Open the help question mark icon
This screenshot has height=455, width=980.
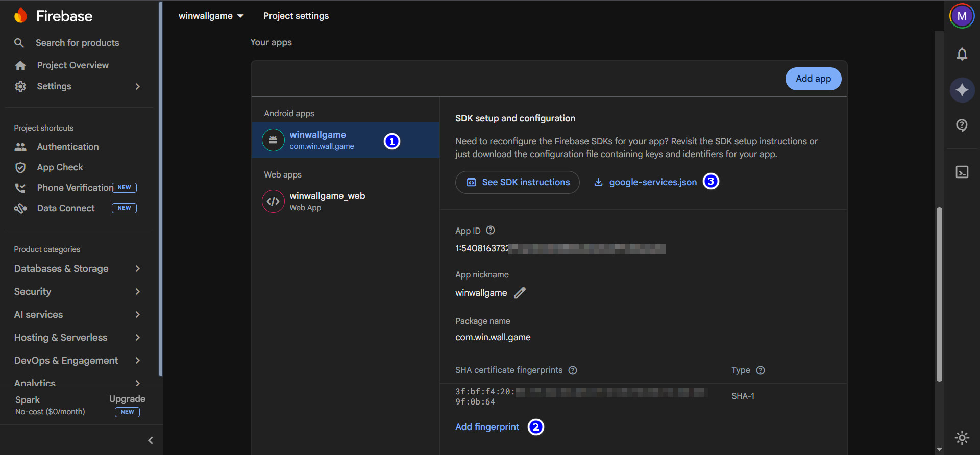[962, 125]
